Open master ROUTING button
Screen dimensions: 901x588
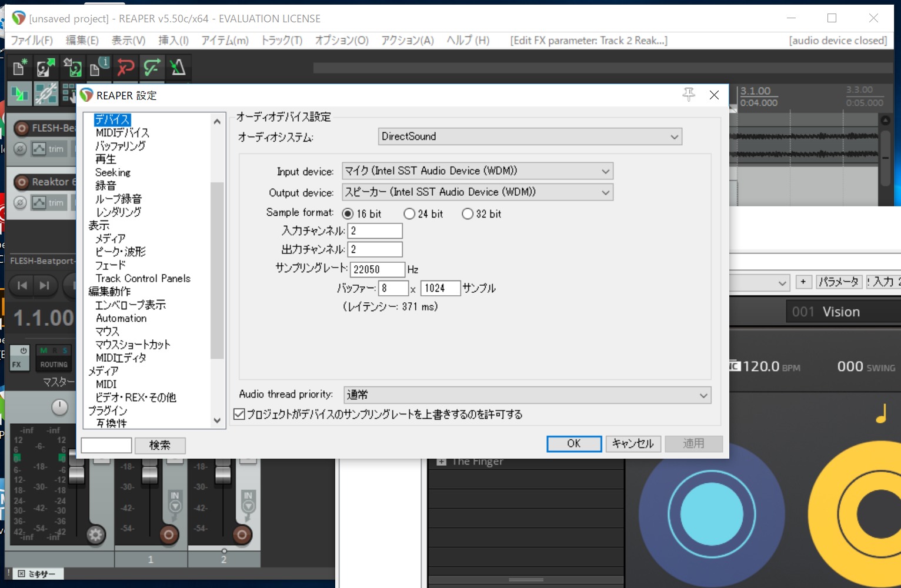click(x=54, y=365)
